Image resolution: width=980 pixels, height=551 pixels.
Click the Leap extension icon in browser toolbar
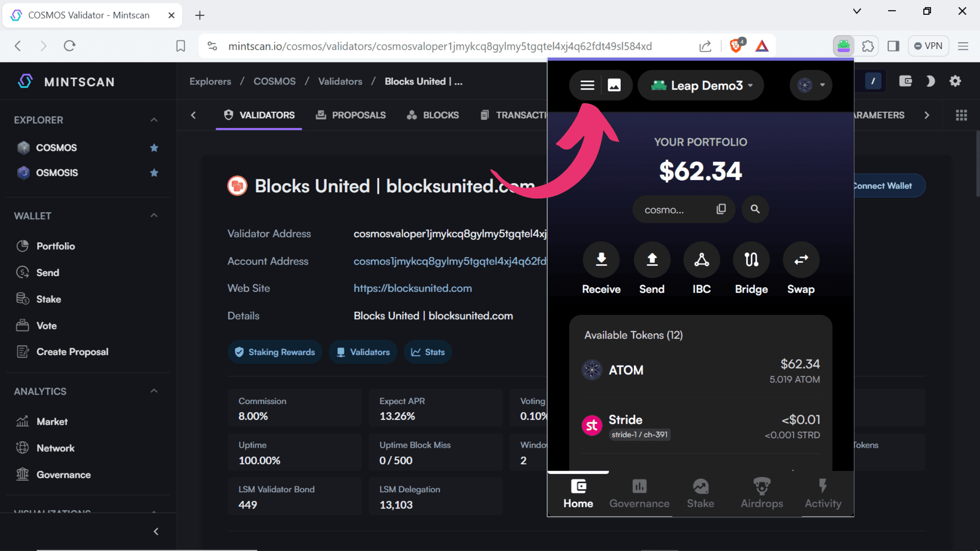coord(843,46)
